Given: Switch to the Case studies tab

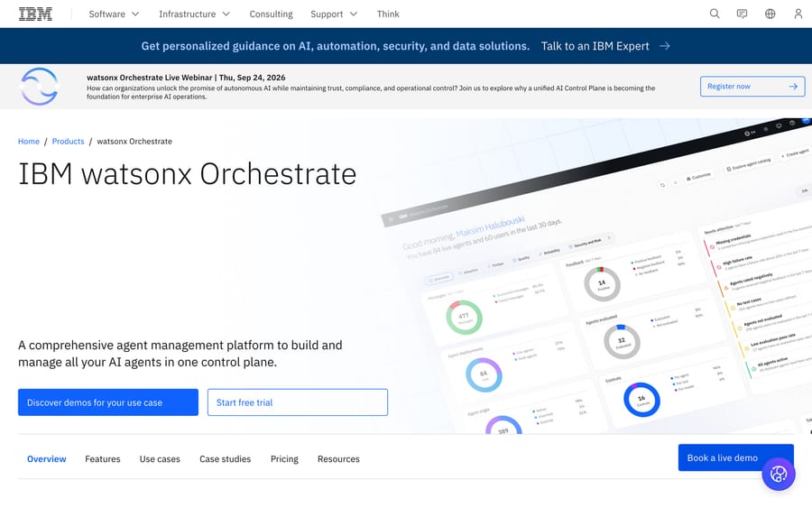Looking at the screenshot, I should tap(226, 458).
